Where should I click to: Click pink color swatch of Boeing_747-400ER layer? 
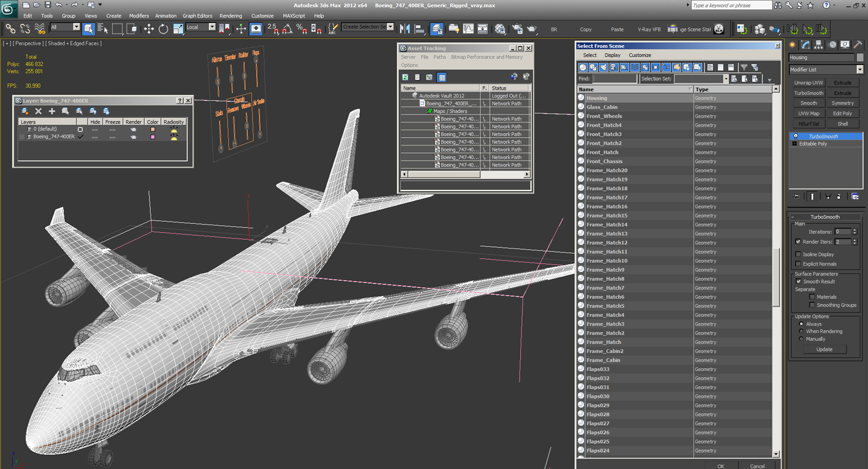(152, 137)
